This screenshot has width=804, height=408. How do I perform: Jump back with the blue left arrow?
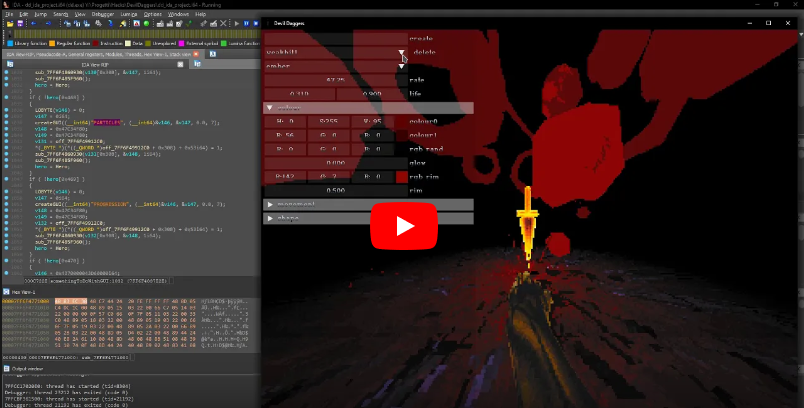[x=34, y=24]
